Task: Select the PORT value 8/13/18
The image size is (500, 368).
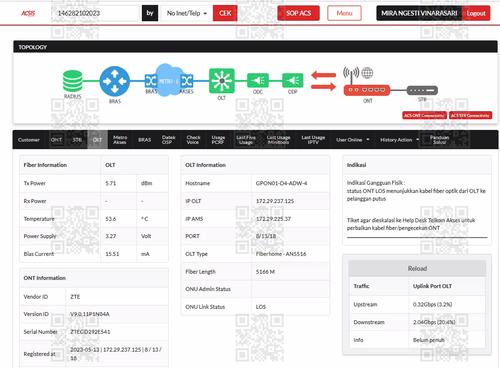Action: pos(266,236)
